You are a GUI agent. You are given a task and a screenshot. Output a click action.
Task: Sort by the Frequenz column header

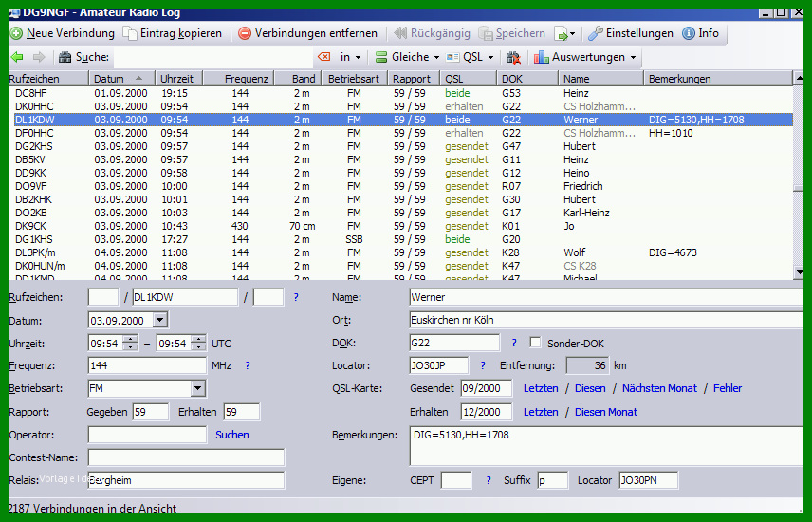(238, 79)
